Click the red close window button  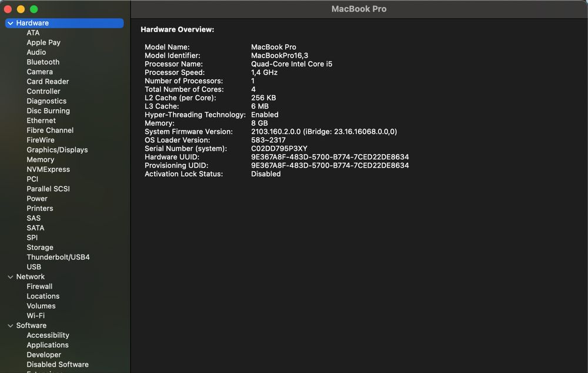click(8, 9)
